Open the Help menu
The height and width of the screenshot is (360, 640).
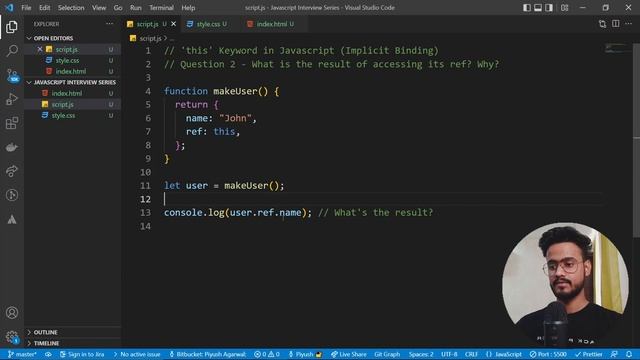pos(188,7)
